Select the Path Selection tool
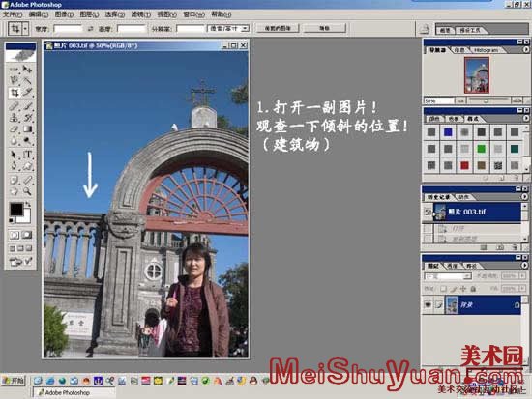532x399 pixels. (14, 155)
